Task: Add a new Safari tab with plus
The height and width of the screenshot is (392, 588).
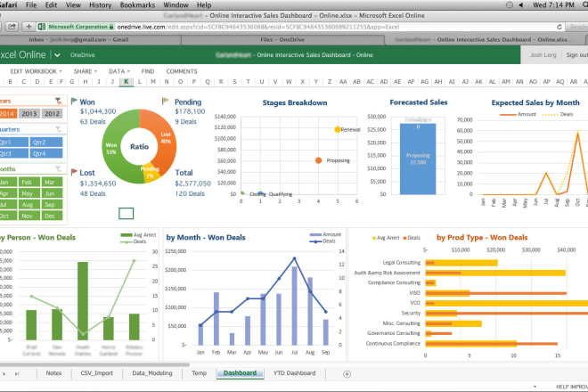Action: click(29, 27)
